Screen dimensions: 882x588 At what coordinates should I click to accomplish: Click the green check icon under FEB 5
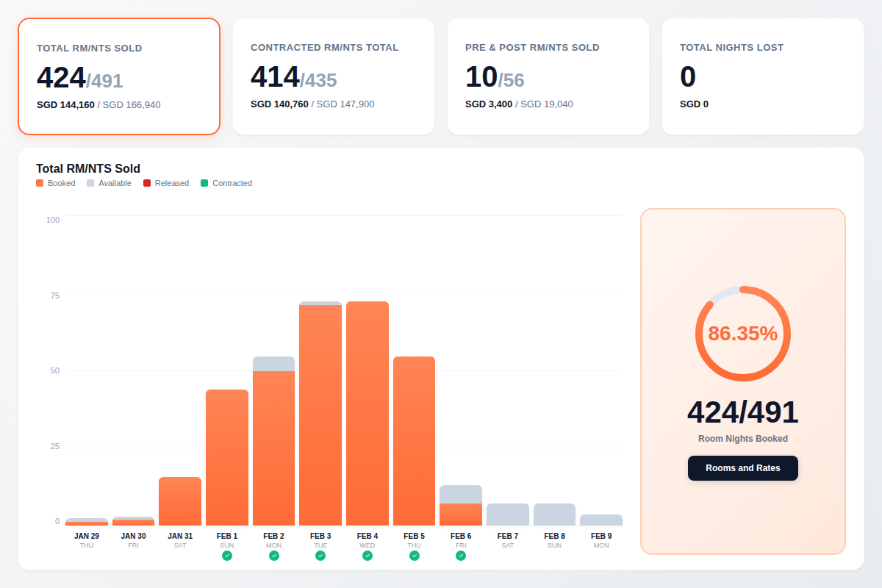coord(415,556)
